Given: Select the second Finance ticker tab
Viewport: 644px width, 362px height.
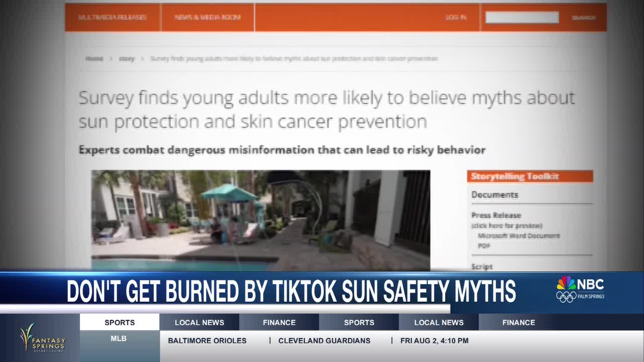Looking at the screenshot, I should [519, 322].
